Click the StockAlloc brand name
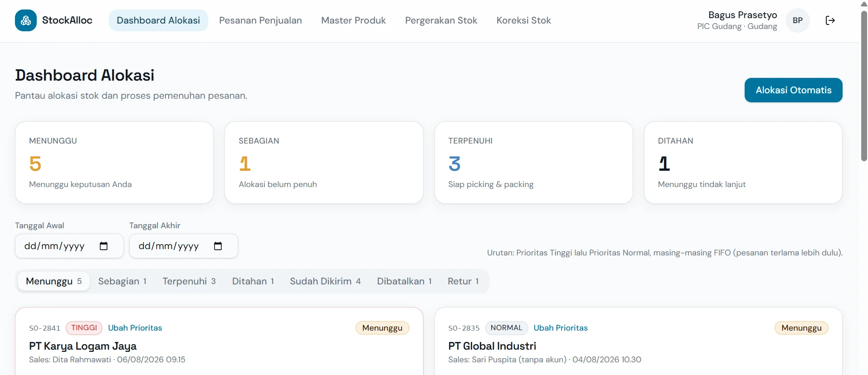Viewport: 868px width, 375px height. click(67, 20)
